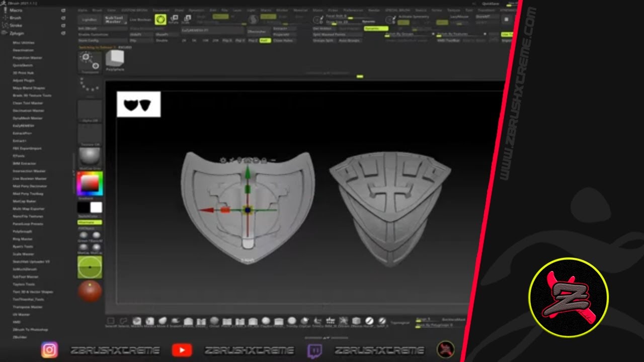Click the green Edit mode icon
644x362 pixels.
[x=160, y=20]
